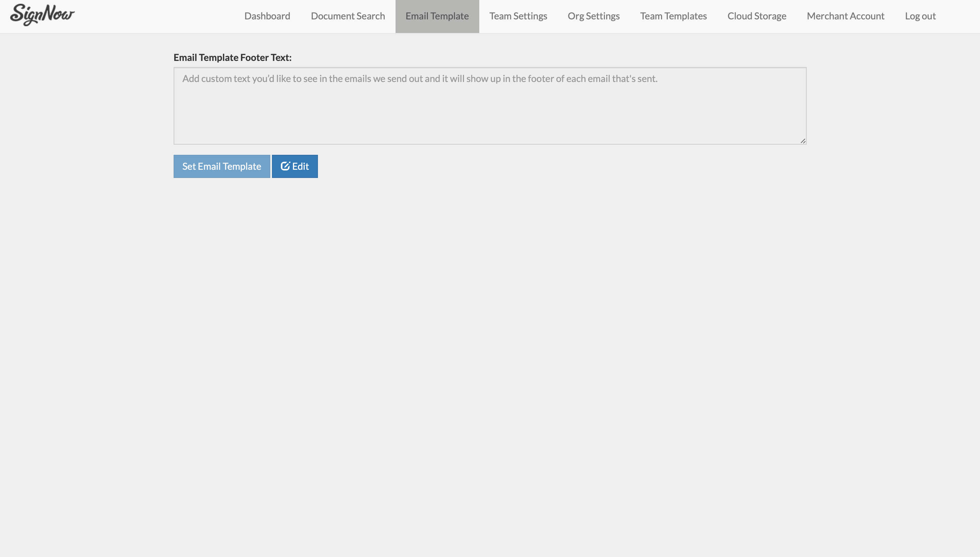Open Team Settings from navigation
Viewport: 980px width, 557px height.
(518, 16)
